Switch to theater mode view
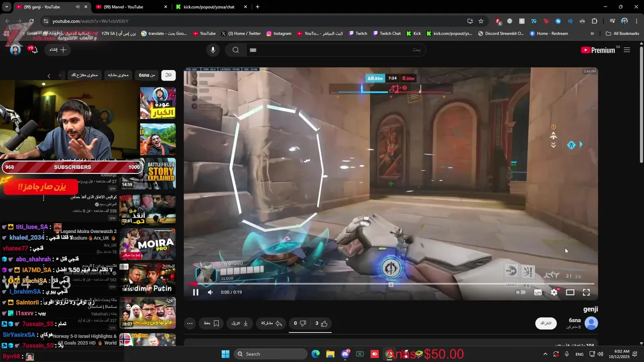 pyautogui.click(x=570, y=292)
